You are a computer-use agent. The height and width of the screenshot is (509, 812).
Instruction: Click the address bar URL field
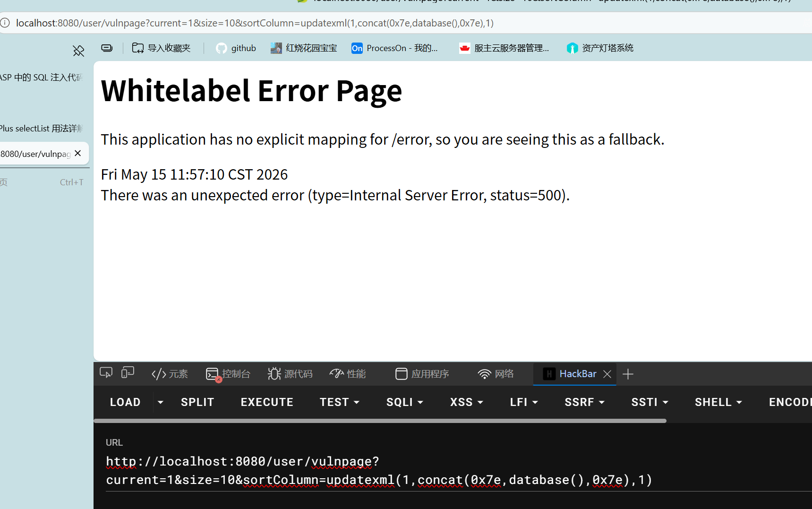406,23
